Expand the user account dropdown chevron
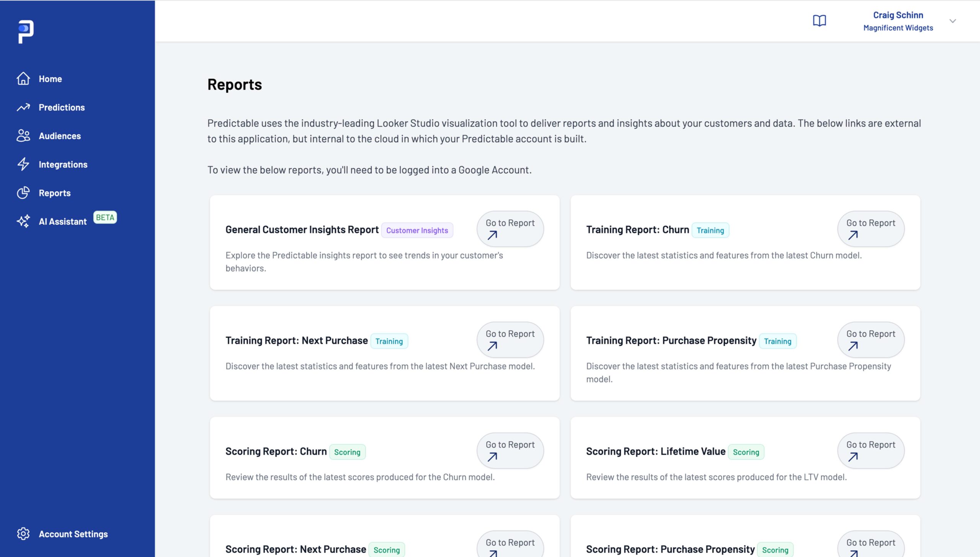Viewport: 980px width, 557px height. click(952, 21)
